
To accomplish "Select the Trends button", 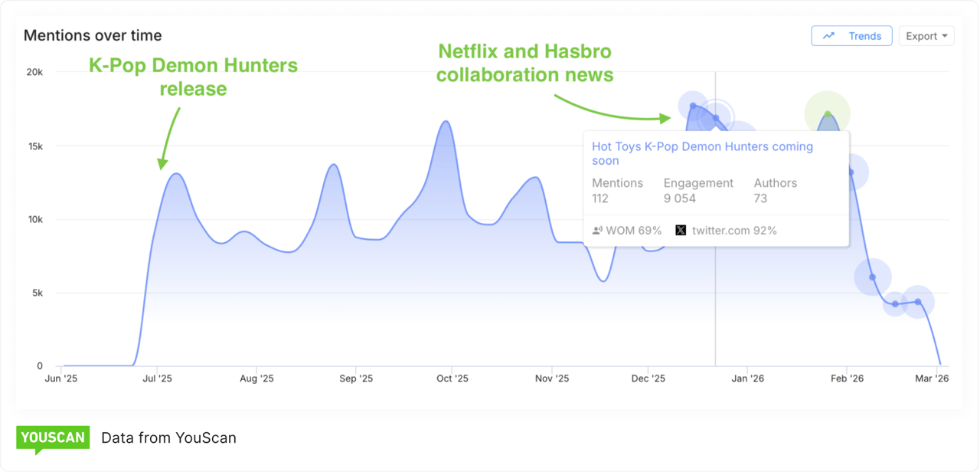I will (851, 35).
